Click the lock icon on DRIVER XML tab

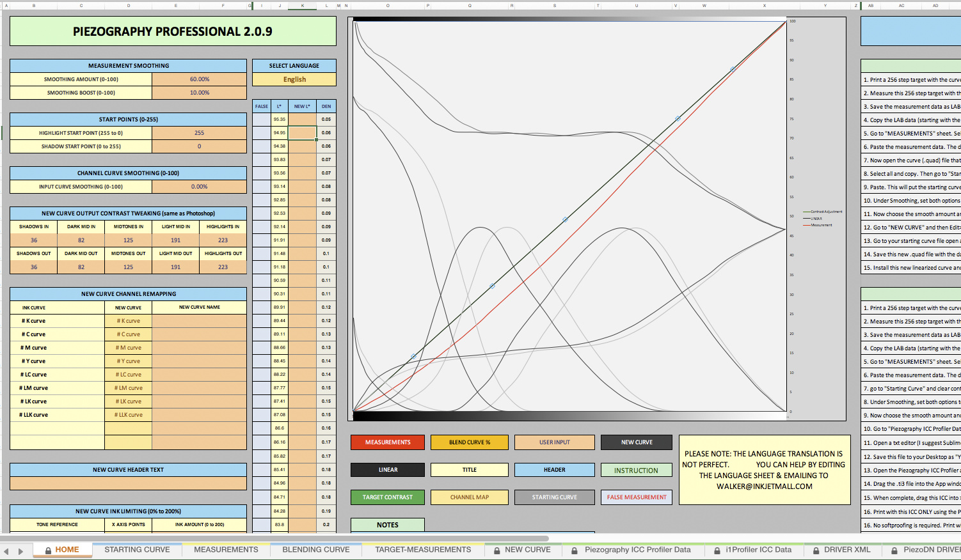816,550
